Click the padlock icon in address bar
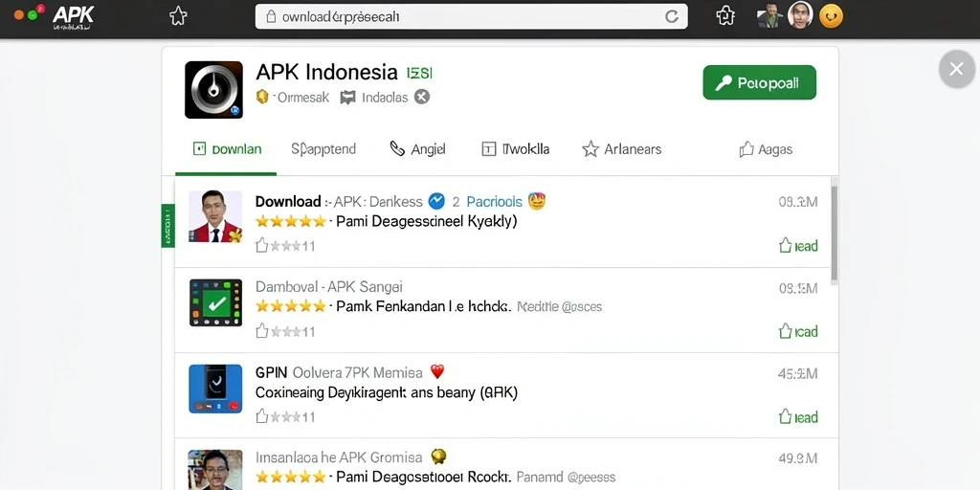The width and height of the screenshot is (980, 490). point(271,17)
